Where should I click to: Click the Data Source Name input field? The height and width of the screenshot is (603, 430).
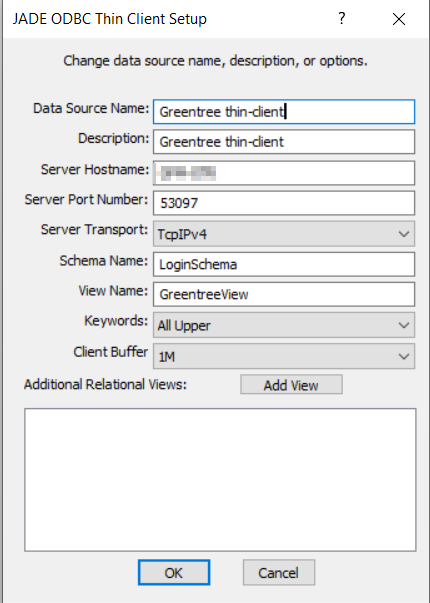[x=284, y=112]
